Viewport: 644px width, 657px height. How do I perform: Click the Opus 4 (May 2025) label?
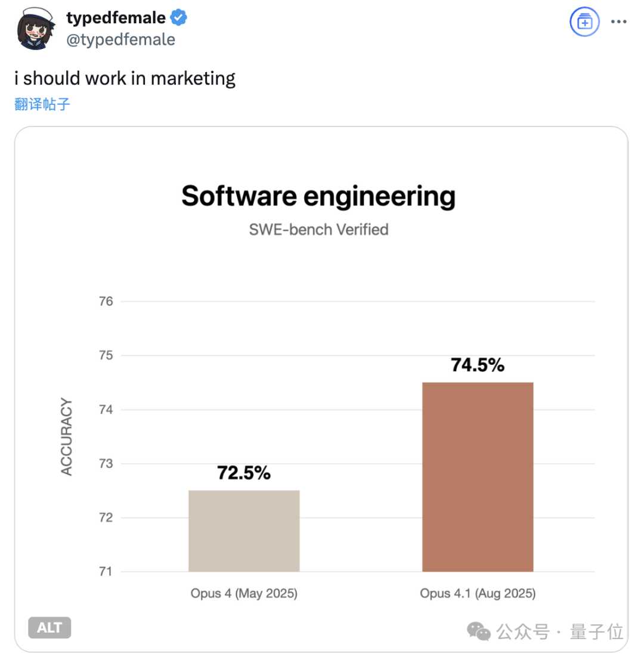click(244, 593)
